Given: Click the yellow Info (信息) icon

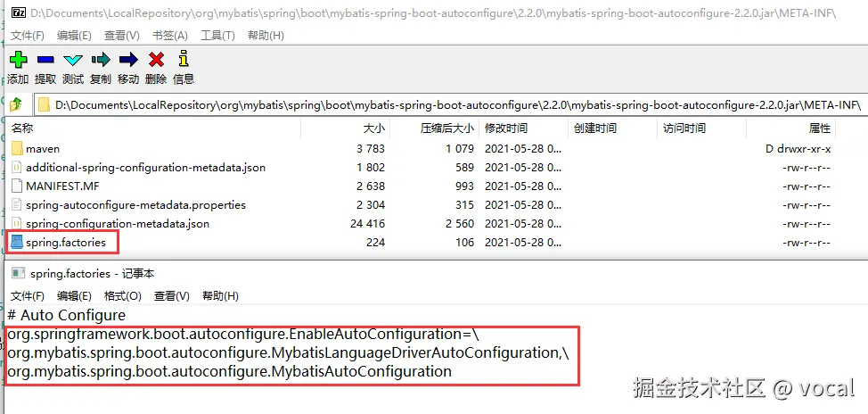Looking at the screenshot, I should click(x=184, y=59).
